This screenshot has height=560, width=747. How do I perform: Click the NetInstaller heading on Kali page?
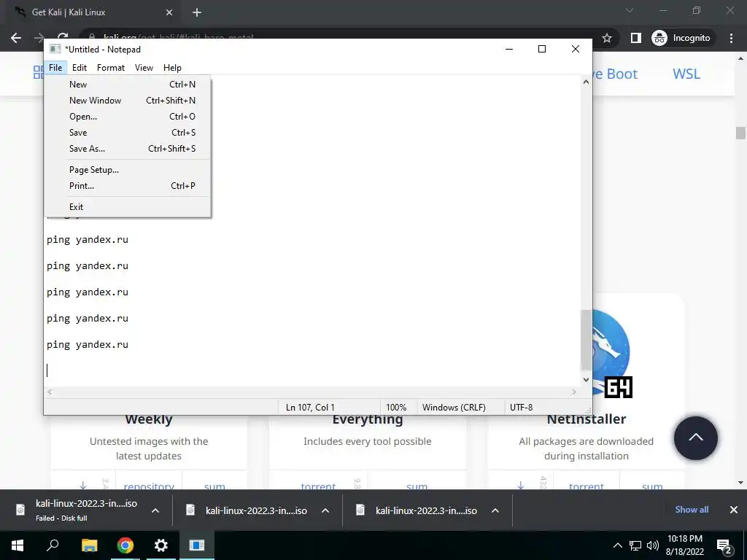586,419
